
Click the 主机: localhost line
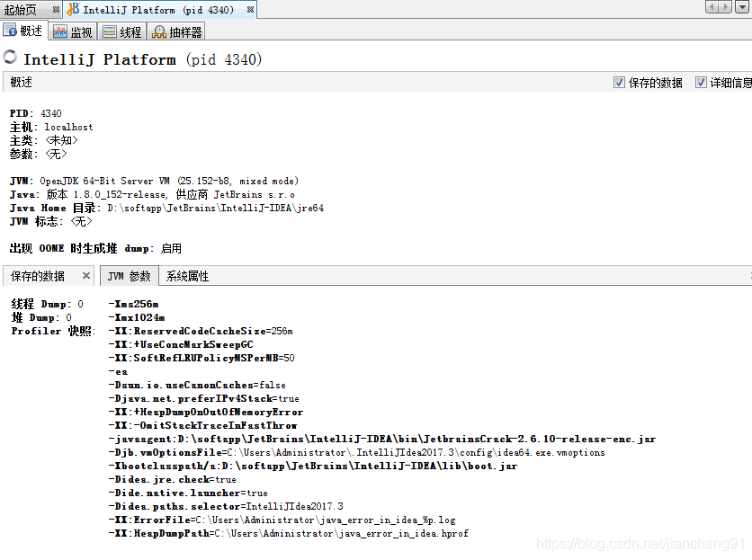click(x=51, y=127)
